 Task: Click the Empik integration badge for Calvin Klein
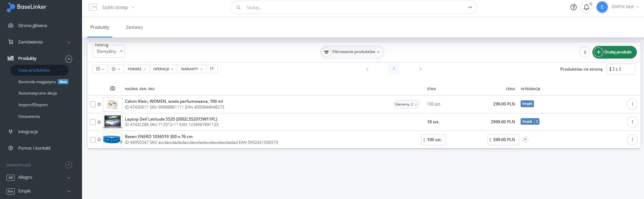tap(527, 104)
